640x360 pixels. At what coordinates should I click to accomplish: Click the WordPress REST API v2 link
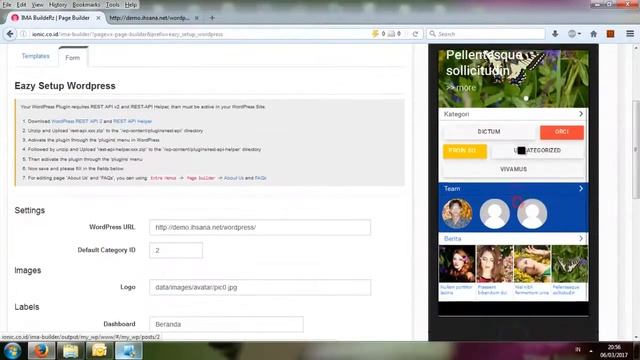pyautogui.click(x=77, y=121)
